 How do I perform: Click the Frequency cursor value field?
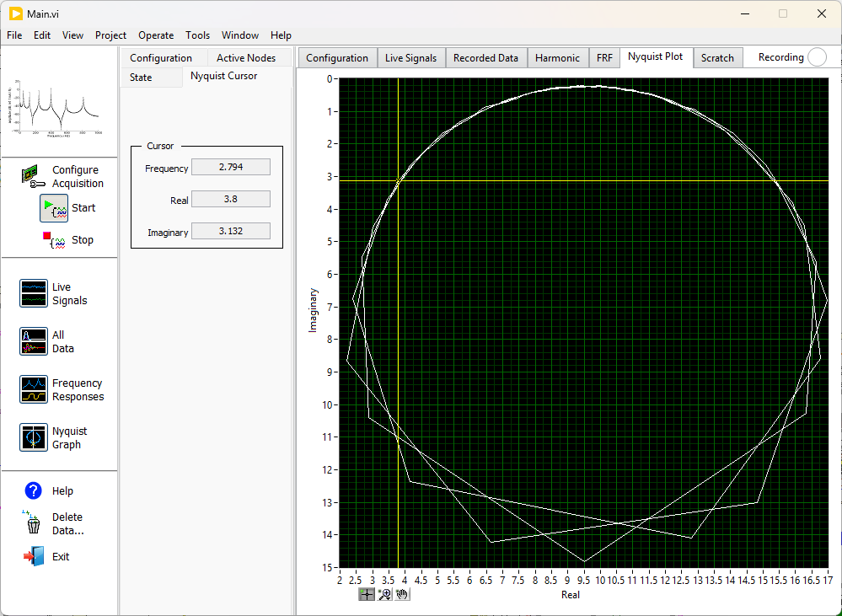click(231, 167)
